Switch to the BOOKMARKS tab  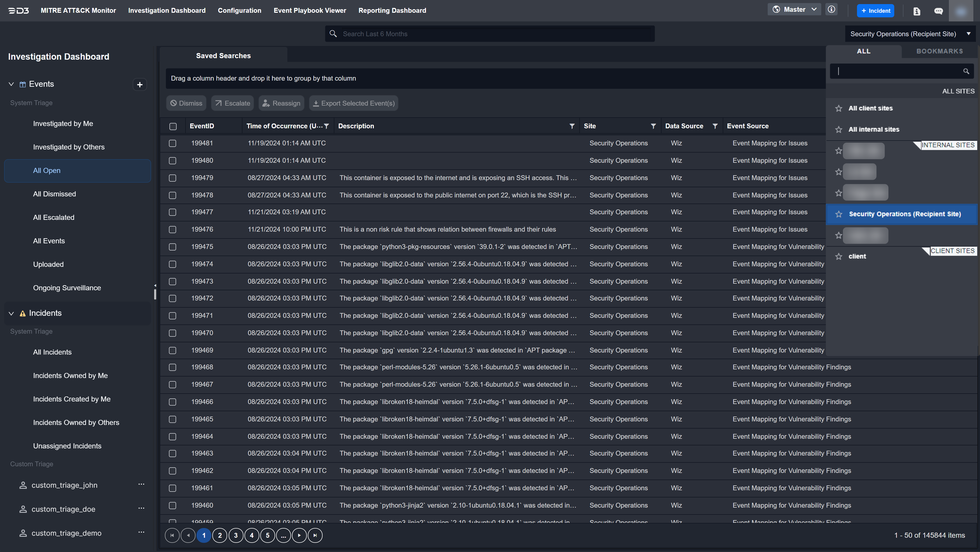939,51
